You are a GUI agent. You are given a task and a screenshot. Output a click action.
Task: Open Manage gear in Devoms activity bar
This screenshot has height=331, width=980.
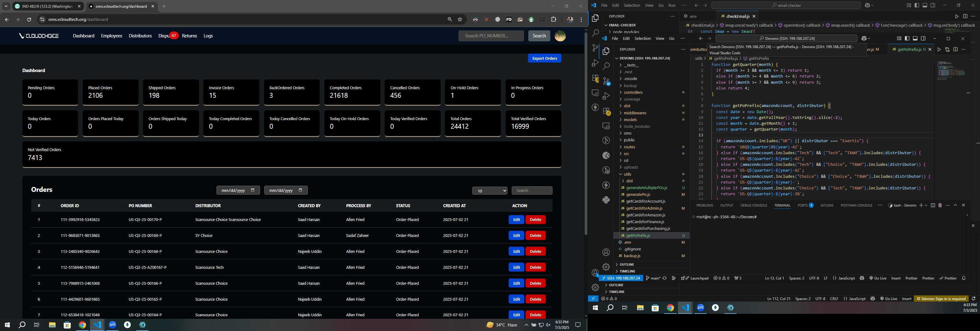[x=606, y=267]
